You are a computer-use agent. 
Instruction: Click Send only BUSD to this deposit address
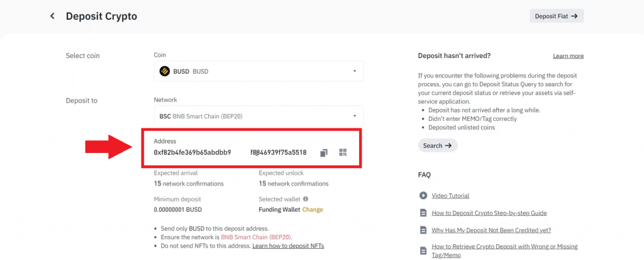click(x=214, y=229)
